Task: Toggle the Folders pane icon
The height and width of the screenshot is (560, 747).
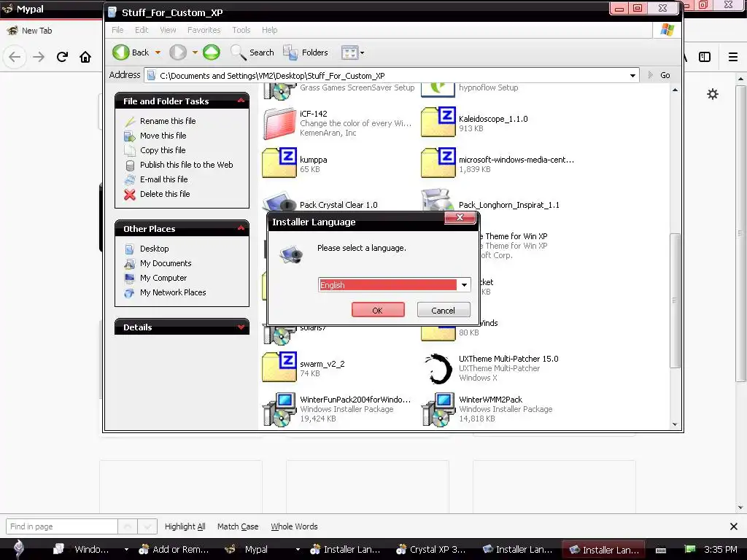Action: click(x=290, y=52)
